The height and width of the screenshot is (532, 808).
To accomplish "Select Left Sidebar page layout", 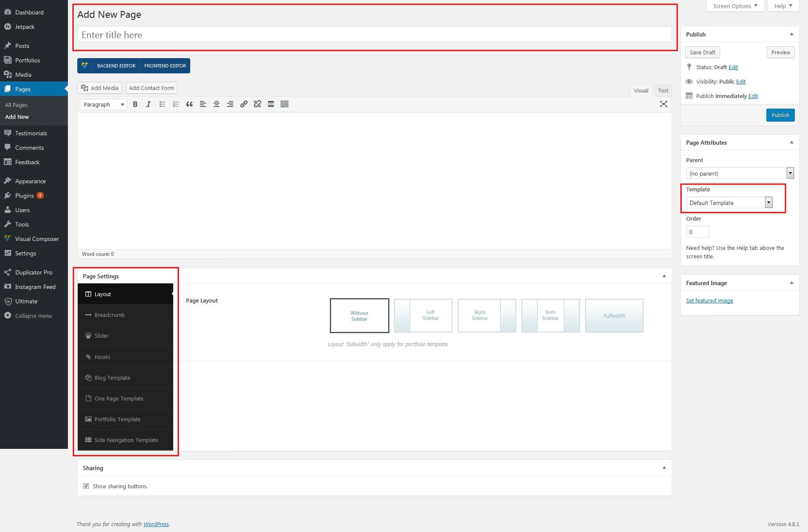I will click(x=423, y=316).
